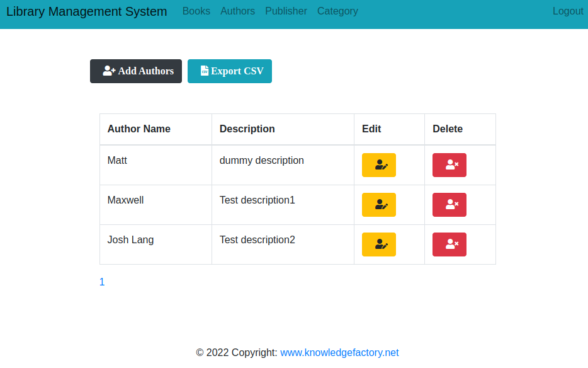588x368 pixels.
Task: Delete author Josh Lang using the red icon
Action: pyautogui.click(x=449, y=244)
